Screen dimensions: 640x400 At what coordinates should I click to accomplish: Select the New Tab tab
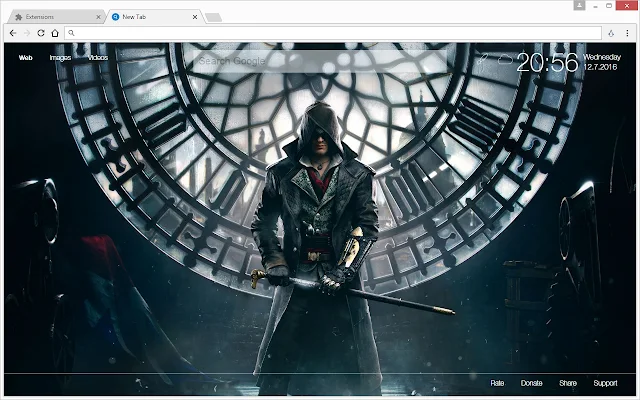point(154,17)
